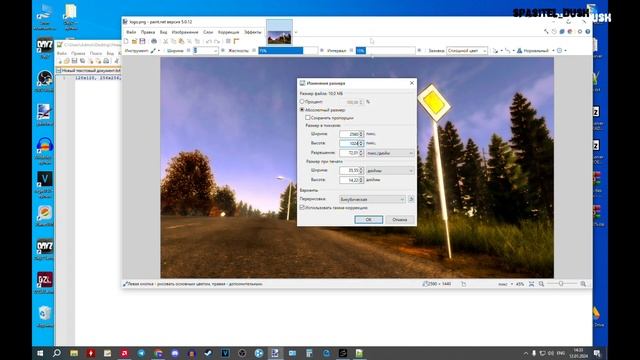Click the Print icon in paint.net toolbar
640x360 pixels.
[154, 41]
